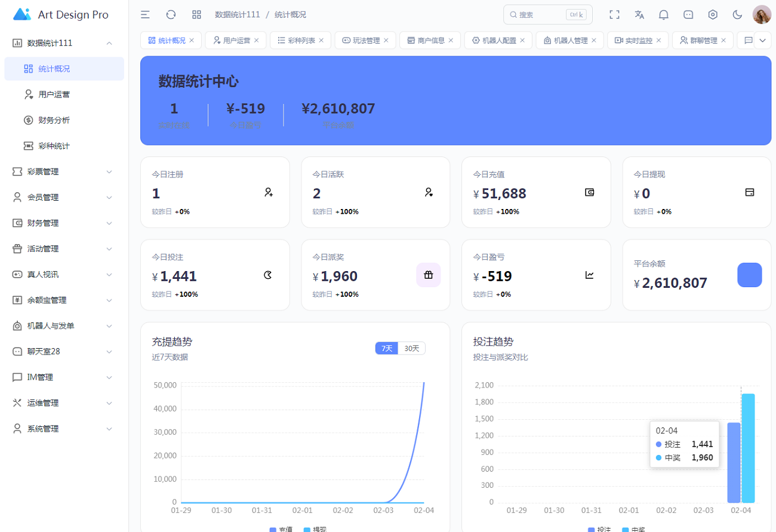The height and width of the screenshot is (532, 776).
Task: Select the 7天 range option
Action: click(387, 348)
